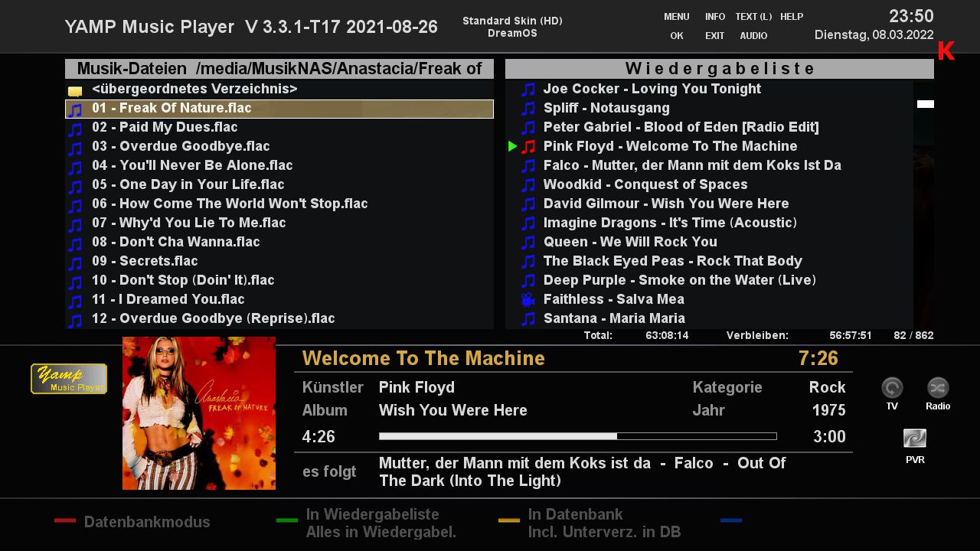Click the song progress bar
This screenshot has width=980, height=551.
pos(577,436)
